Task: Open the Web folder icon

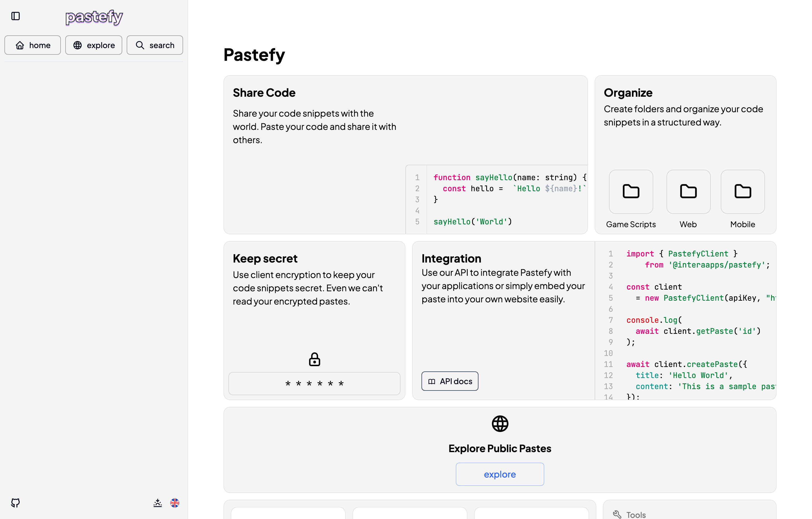Action: coord(688,192)
